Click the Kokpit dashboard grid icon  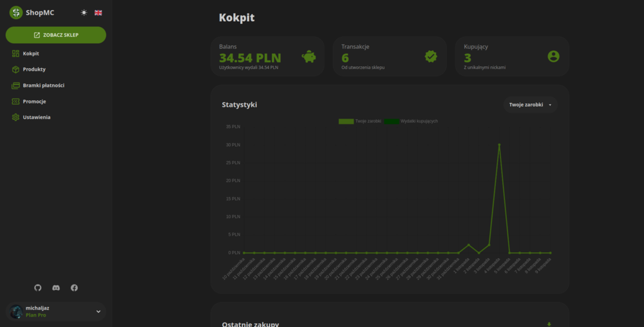(x=15, y=53)
